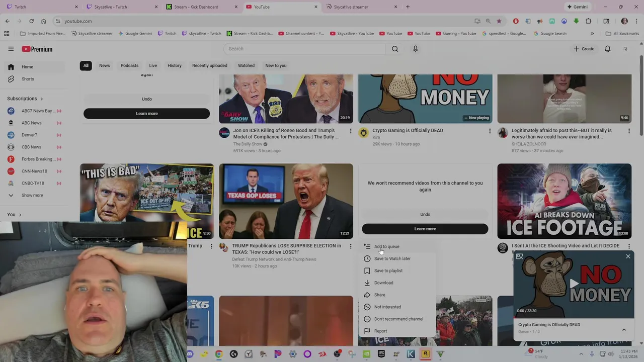Click the taskbar clock and date
Image resolution: width=644 pixels, height=362 pixels.
click(628, 354)
